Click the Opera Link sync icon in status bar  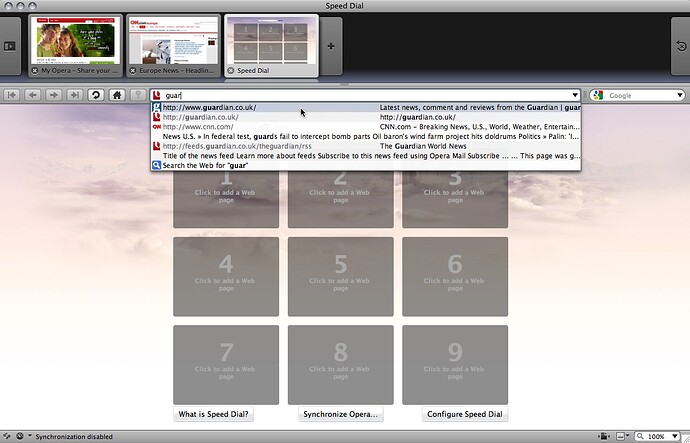(7, 436)
